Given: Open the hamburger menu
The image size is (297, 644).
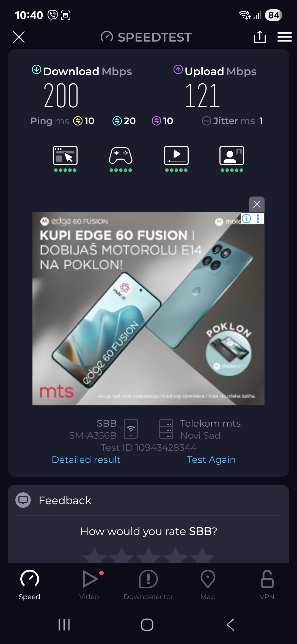Looking at the screenshot, I should [x=284, y=37].
